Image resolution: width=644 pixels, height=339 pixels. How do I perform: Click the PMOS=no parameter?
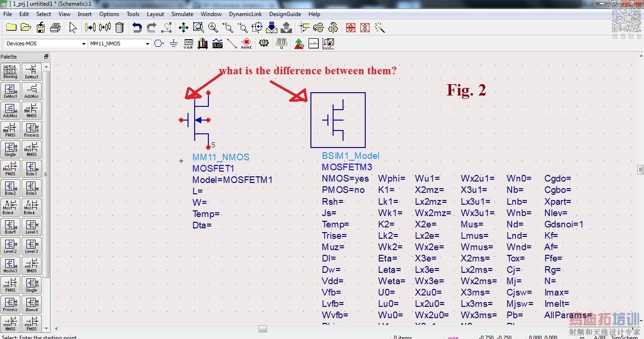(x=343, y=190)
